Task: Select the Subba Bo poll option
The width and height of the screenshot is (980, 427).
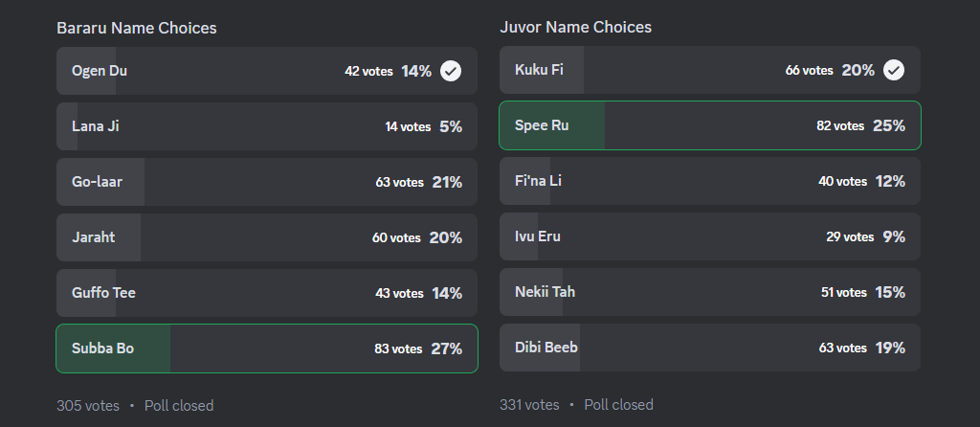Action: coord(267,348)
